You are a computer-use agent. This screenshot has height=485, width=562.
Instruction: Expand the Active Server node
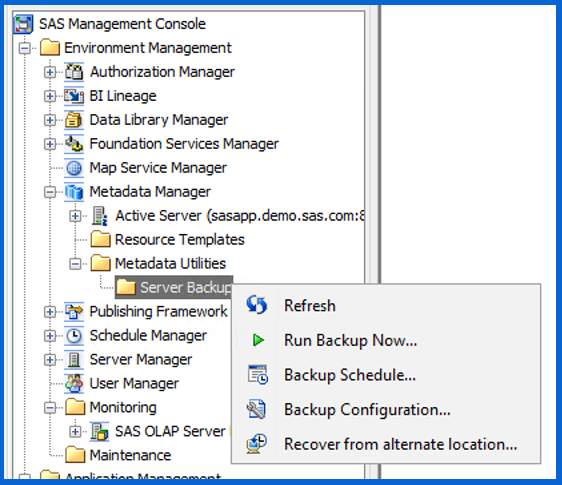point(75,216)
